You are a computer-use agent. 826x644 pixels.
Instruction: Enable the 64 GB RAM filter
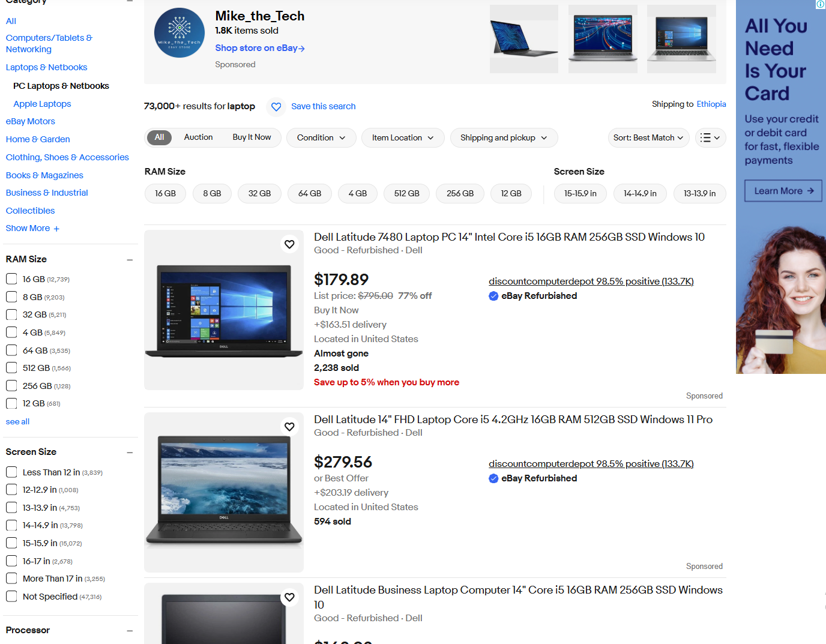11,350
